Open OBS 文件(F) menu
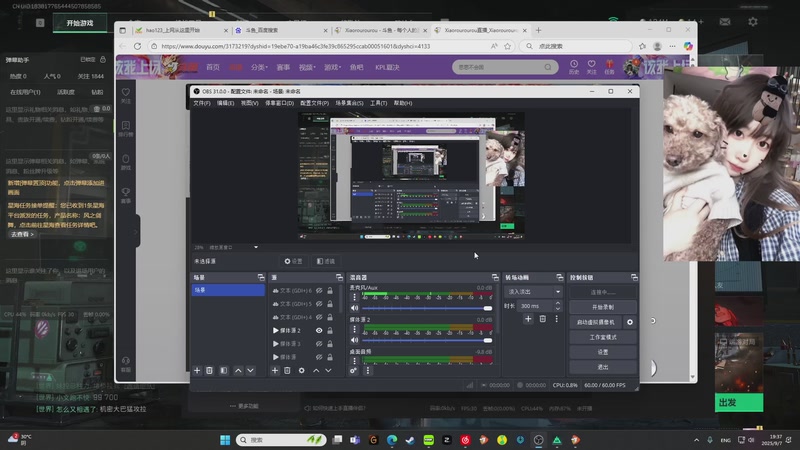Image resolution: width=800 pixels, height=450 pixels. (x=202, y=103)
